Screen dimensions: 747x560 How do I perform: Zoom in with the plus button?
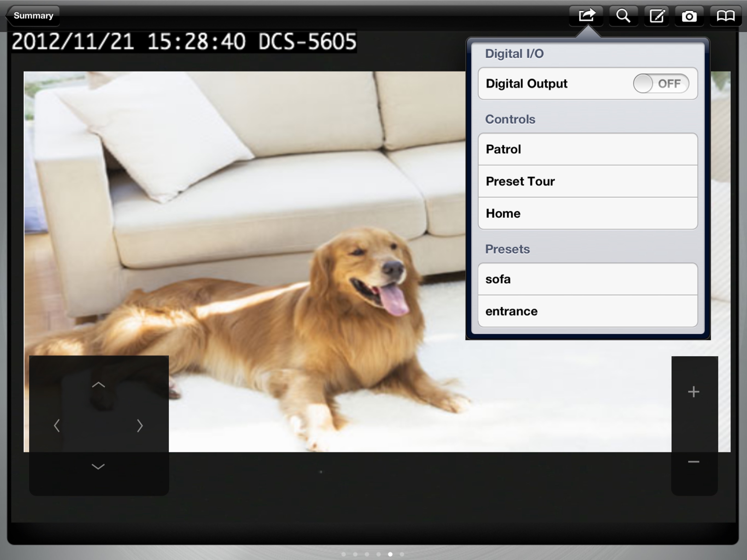click(x=694, y=392)
